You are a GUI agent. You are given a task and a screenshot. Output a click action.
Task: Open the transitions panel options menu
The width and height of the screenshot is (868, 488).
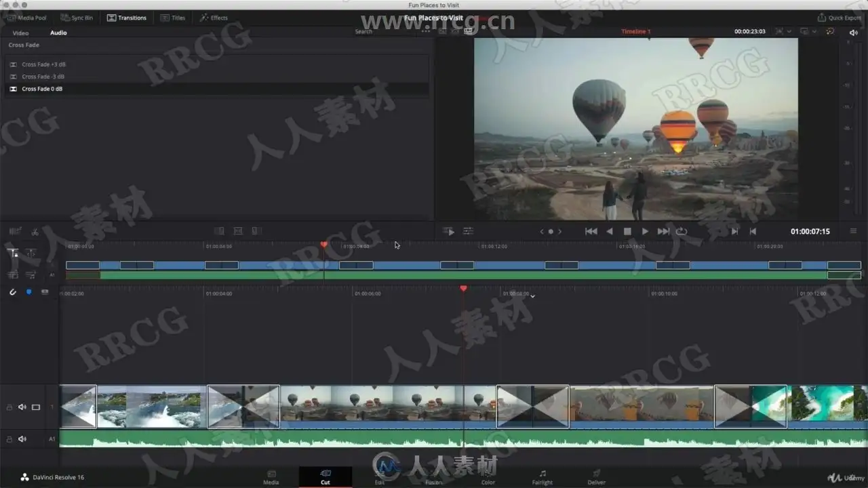click(x=426, y=31)
